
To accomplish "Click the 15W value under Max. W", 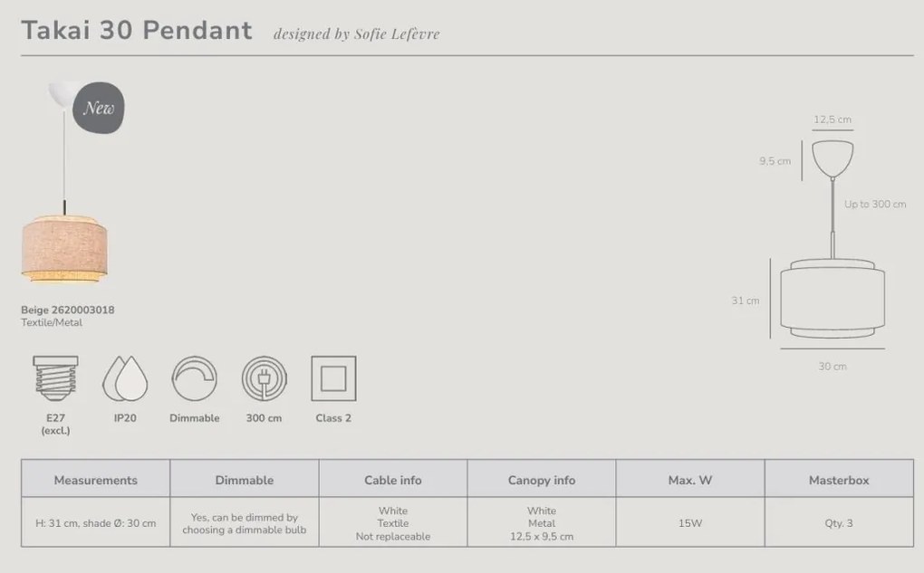I will coord(690,523).
